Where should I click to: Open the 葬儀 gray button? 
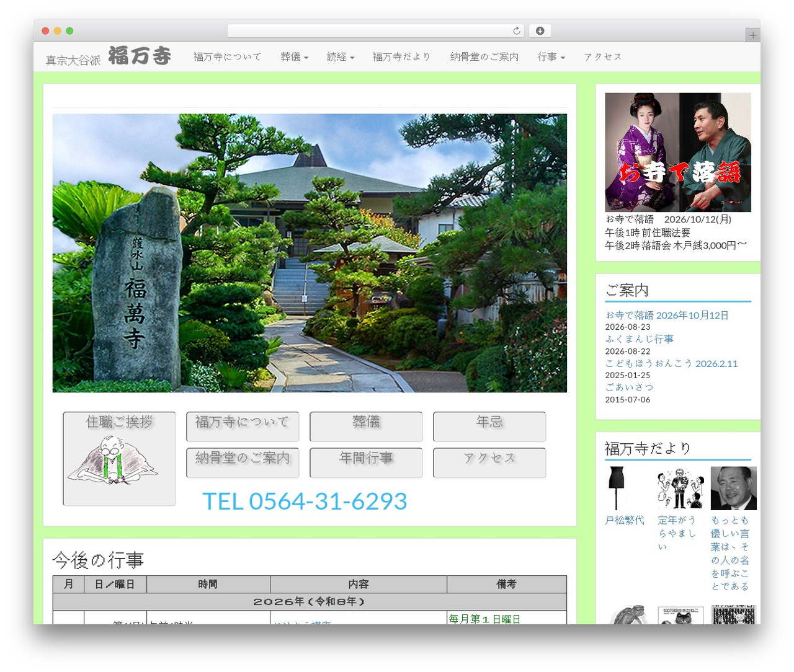tap(366, 427)
